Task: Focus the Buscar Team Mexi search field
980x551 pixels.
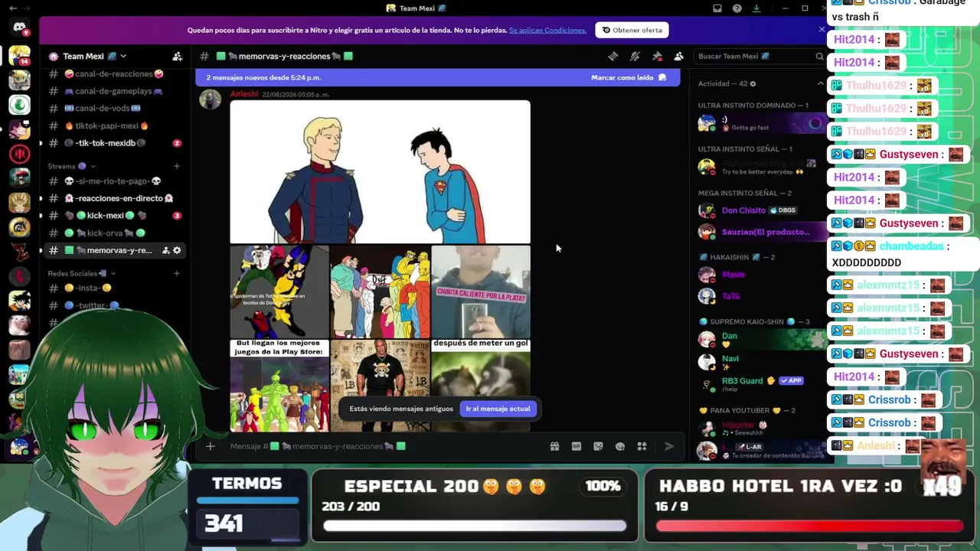Action: (x=760, y=57)
